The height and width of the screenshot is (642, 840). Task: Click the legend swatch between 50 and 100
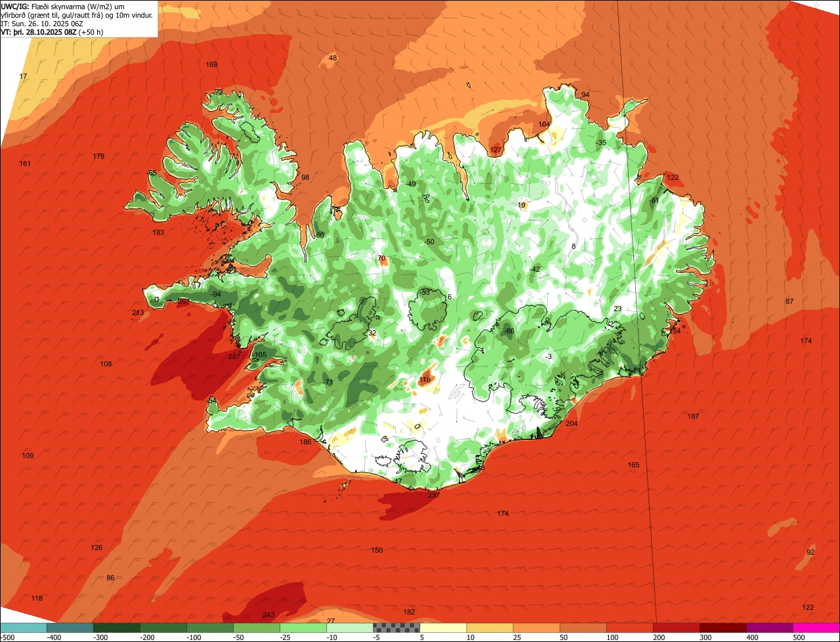(583, 628)
